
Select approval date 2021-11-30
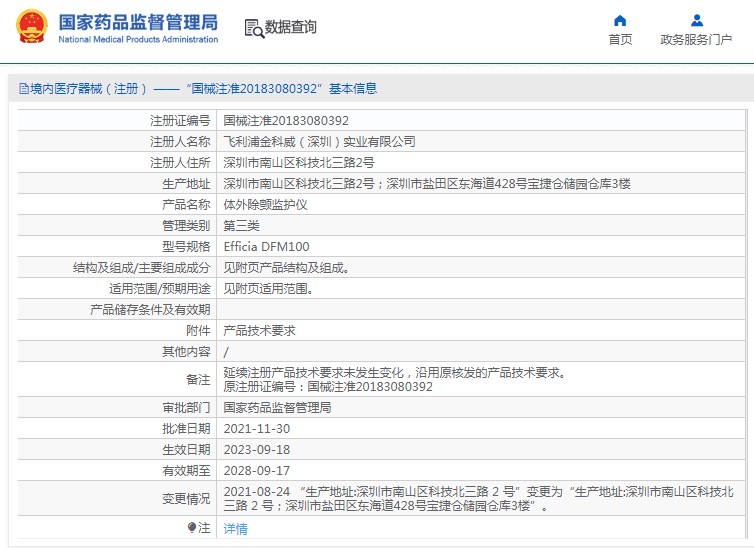click(x=257, y=429)
